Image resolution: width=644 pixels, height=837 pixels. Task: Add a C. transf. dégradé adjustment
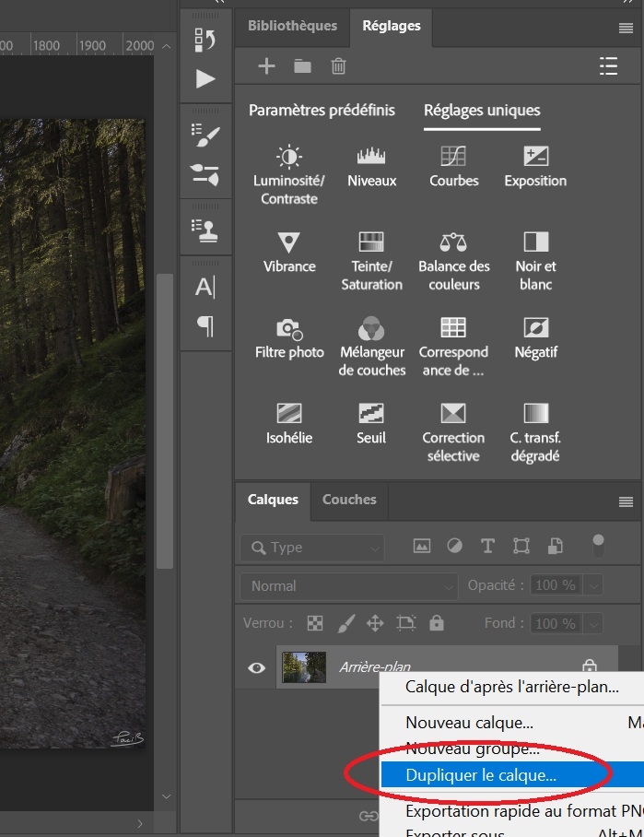tap(535, 433)
